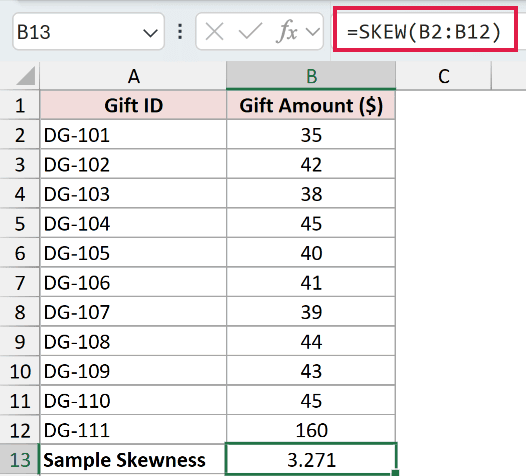
Task: Select the amount 40 for DG-105
Action: [x=311, y=253]
